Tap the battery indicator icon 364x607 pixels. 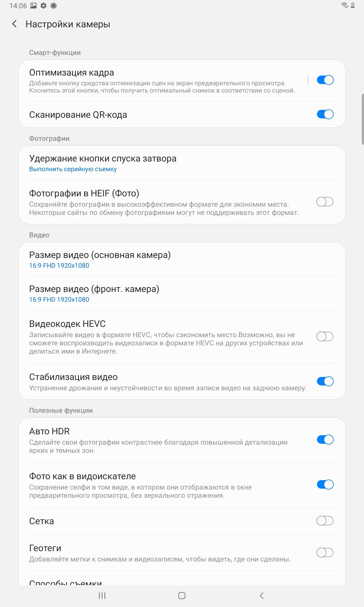pos(353,5)
